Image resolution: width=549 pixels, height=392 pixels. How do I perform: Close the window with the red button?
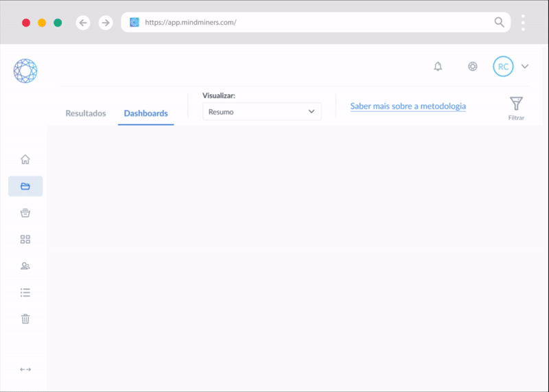coord(26,23)
